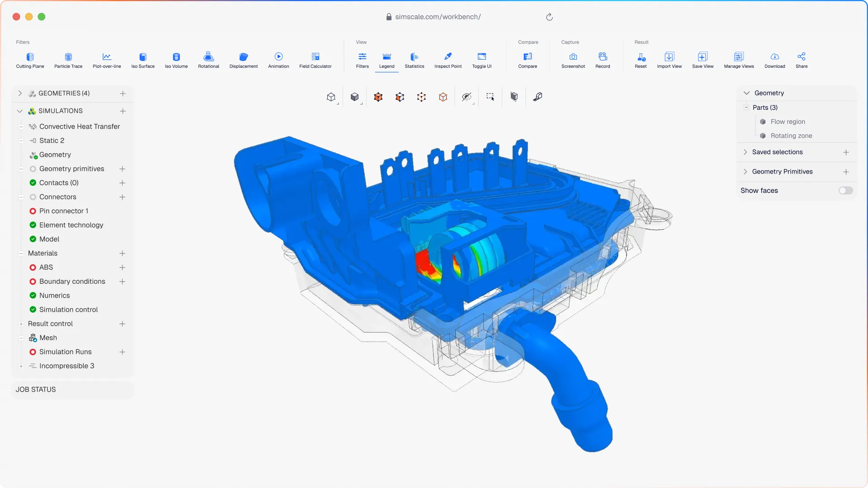
Task: Collapse the Parts (3) list
Action: pyautogui.click(x=746, y=108)
